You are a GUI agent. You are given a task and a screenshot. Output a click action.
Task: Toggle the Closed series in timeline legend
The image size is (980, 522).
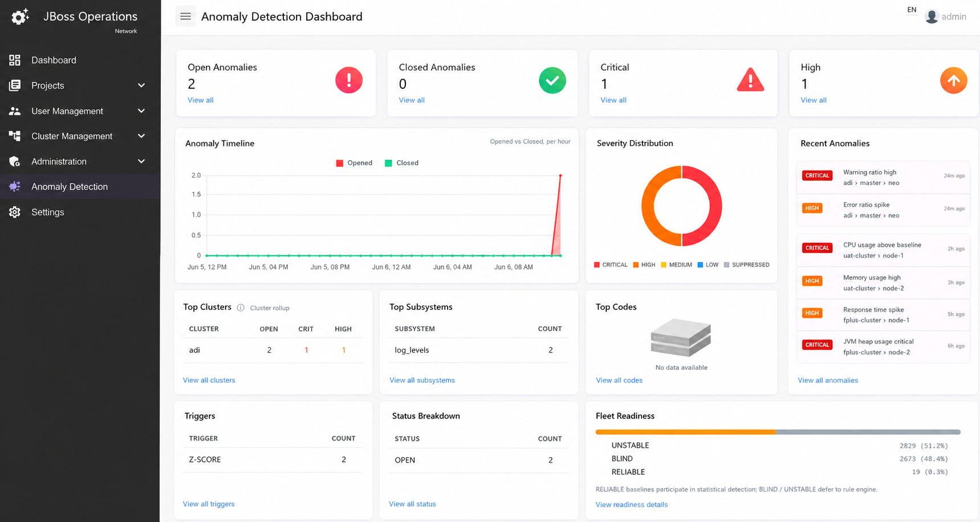point(402,163)
